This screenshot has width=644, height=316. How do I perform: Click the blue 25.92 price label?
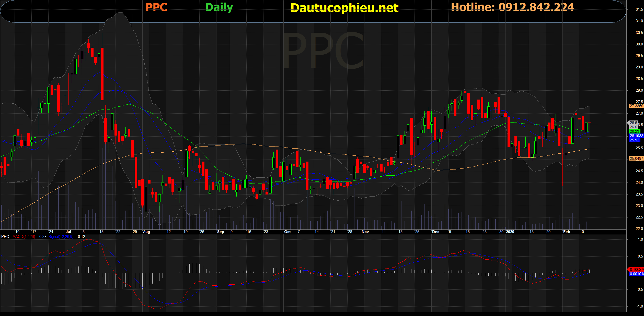(x=634, y=140)
